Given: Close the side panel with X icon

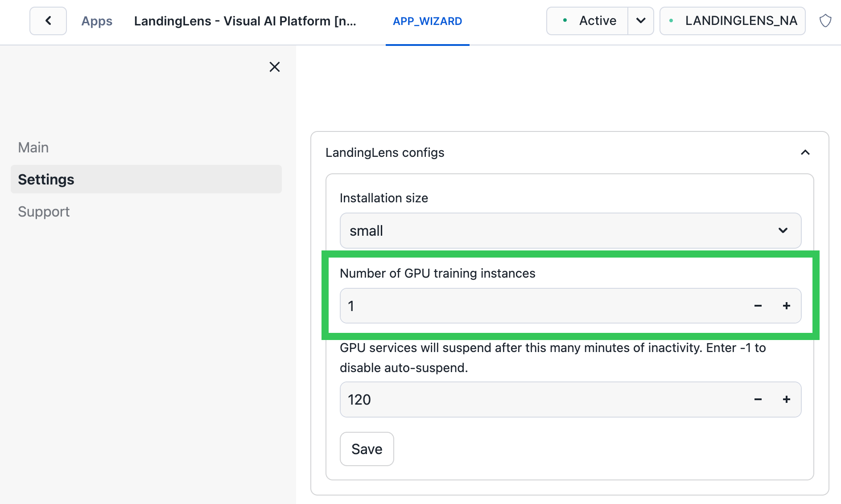Looking at the screenshot, I should click(275, 67).
